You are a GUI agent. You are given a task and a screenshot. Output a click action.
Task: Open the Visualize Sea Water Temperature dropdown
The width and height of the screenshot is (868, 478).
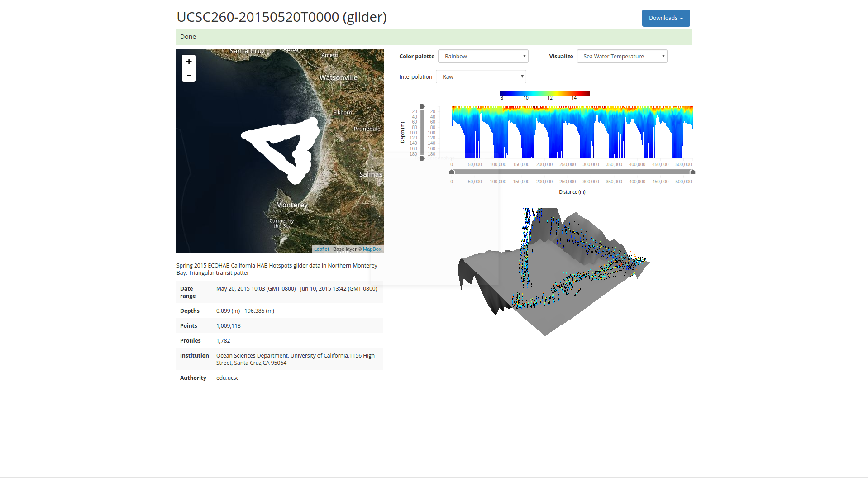pos(622,56)
